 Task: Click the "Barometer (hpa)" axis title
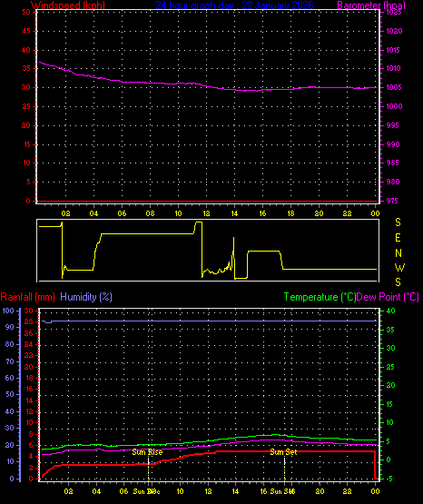[x=371, y=5]
